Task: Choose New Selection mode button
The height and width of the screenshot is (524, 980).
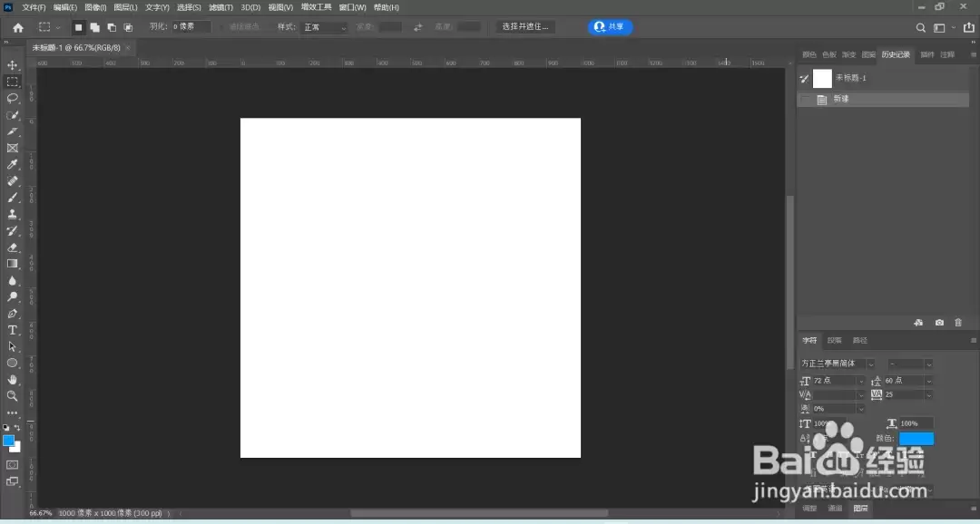Action: 78,27
